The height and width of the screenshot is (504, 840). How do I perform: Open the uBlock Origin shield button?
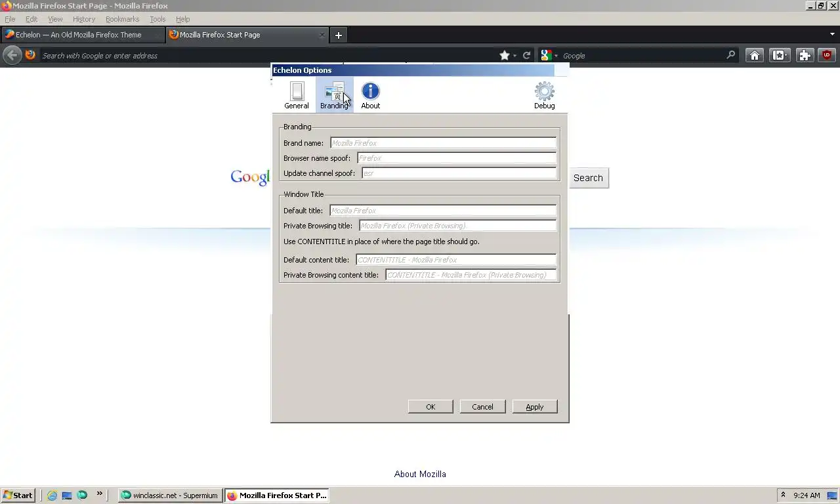(x=827, y=55)
